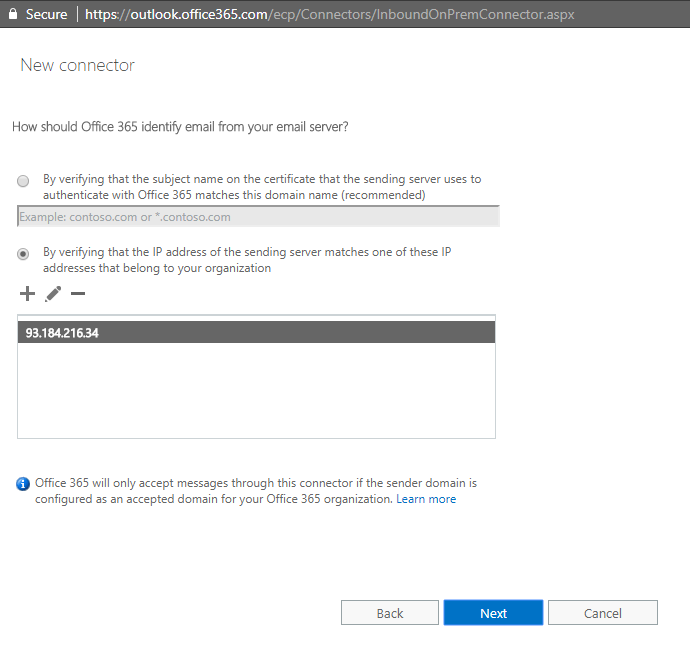The height and width of the screenshot is (658, 690).
Task: Select certificate subject name verification option
Action: click(23, 181)
